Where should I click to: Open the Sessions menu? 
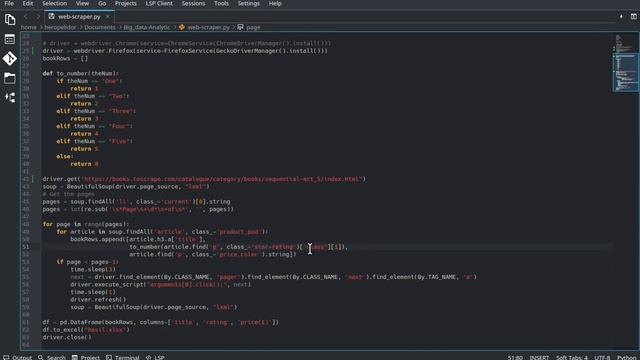[x=193, y=4]
